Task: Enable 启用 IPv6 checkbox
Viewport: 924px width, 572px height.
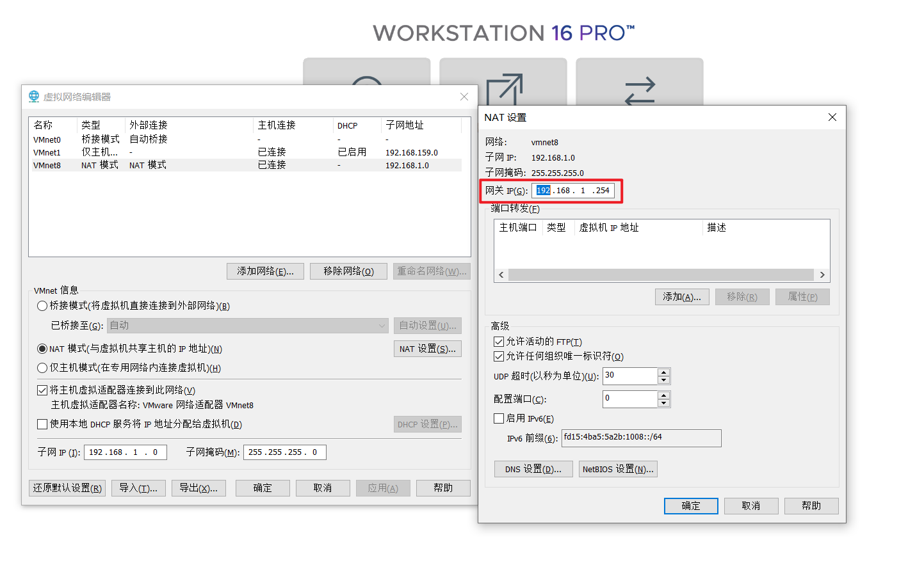Action: point(499,418)
